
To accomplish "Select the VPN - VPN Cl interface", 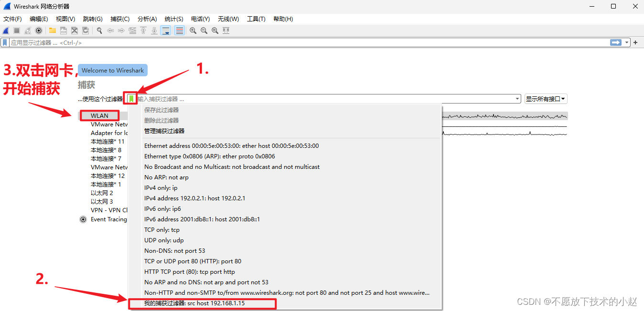I will click(109, 210).
